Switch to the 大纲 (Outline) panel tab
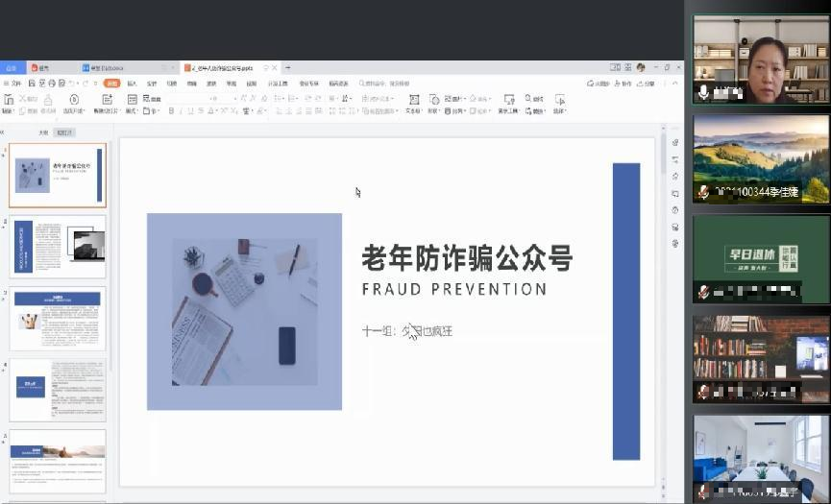The width and height of the screenshot is (831, 504). (x=43, y=132)
